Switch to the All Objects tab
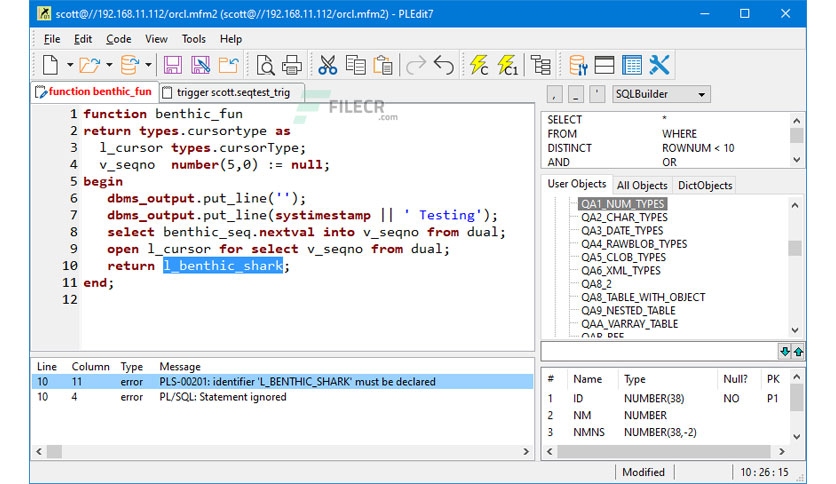The width and height of the screenshot is (836, 484). click(x=642, y=185)
